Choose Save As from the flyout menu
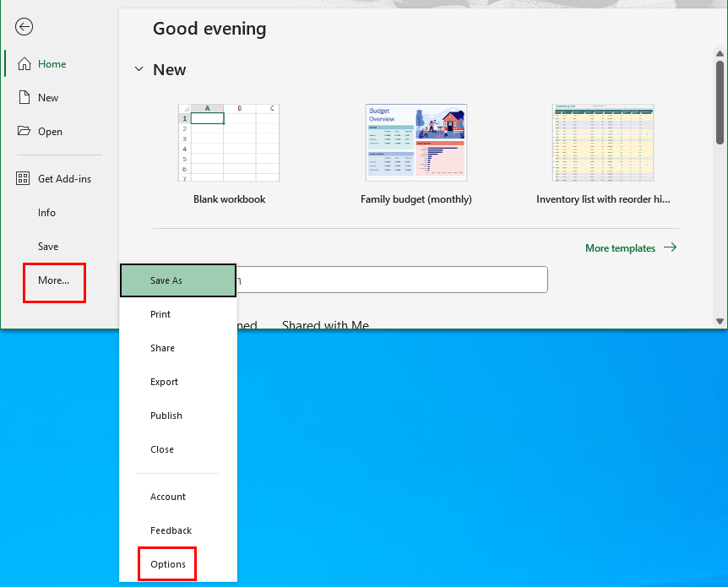 point(178,280)
